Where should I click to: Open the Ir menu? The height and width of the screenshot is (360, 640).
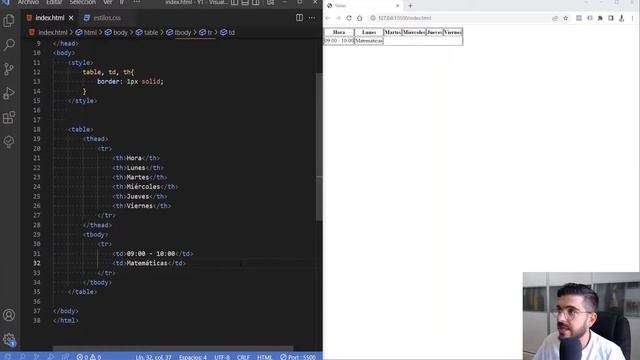point(121,2)
